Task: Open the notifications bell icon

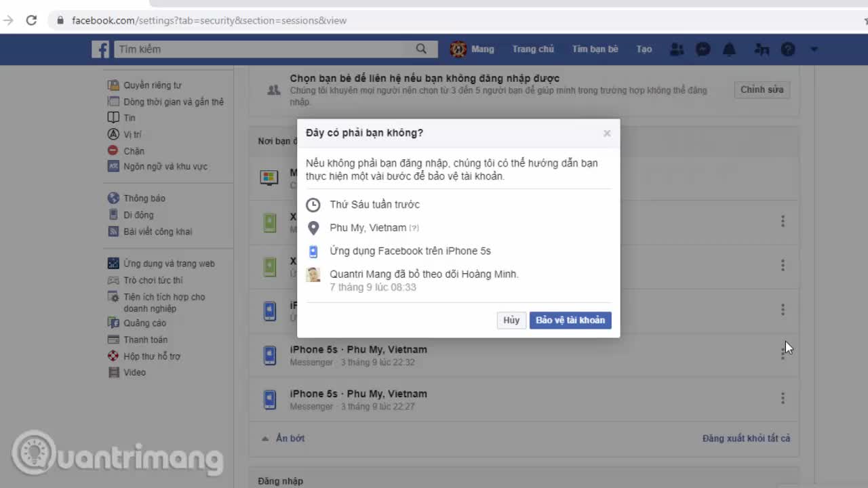Action: tap(730, 49)
